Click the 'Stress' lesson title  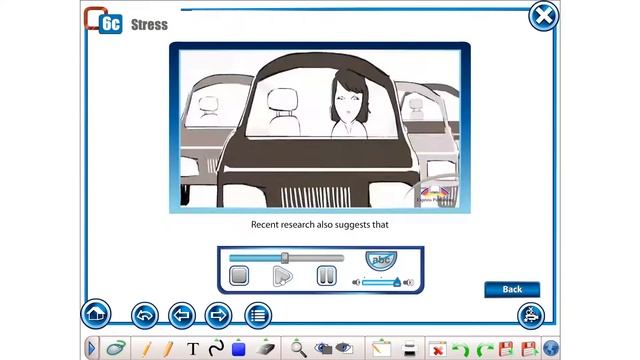149,25
